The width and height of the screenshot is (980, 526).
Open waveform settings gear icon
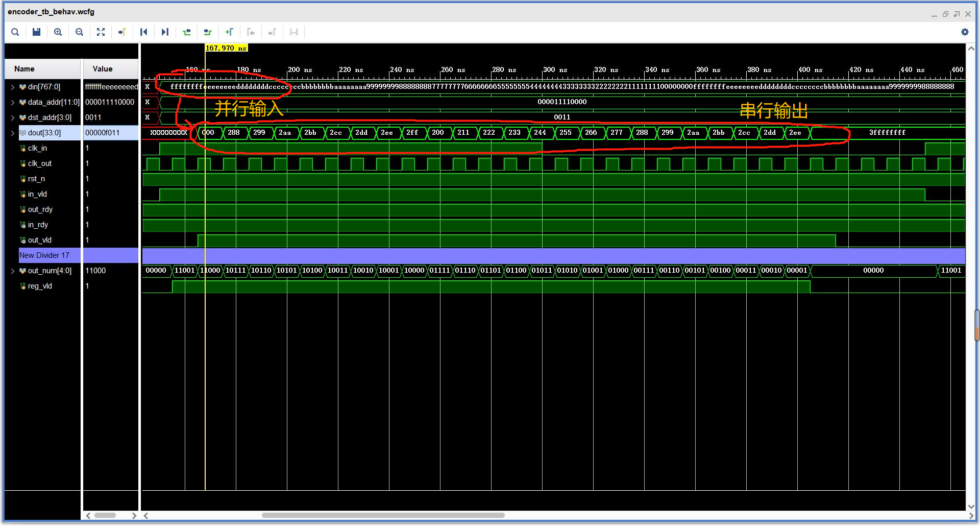964,32
